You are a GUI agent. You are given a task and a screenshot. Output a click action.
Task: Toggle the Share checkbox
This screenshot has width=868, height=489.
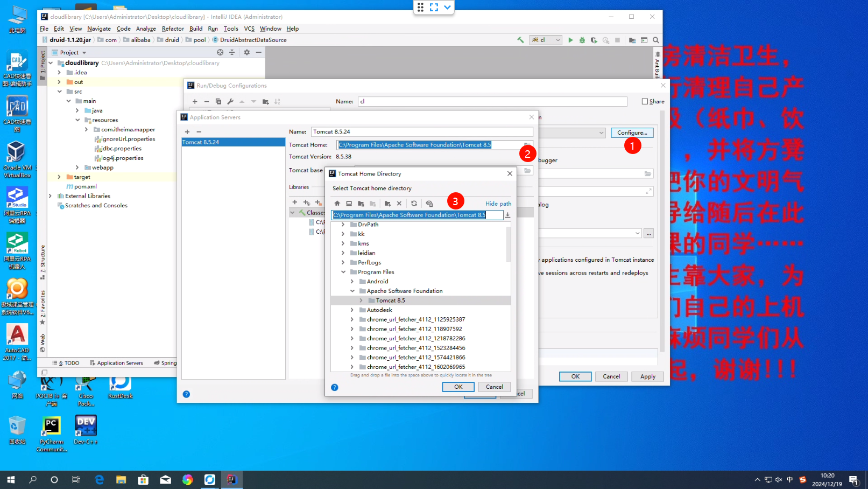pyautogui.click(x=645, y=101)
